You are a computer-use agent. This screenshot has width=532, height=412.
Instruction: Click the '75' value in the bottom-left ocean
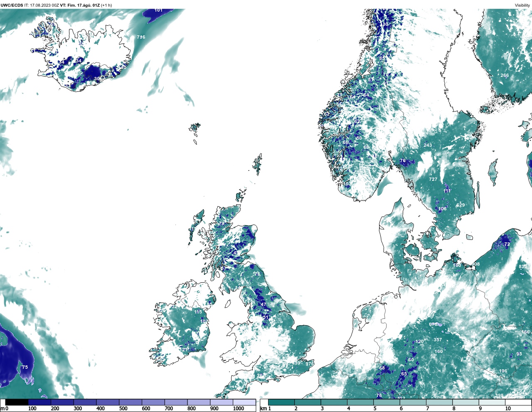(x=25, y=367)
